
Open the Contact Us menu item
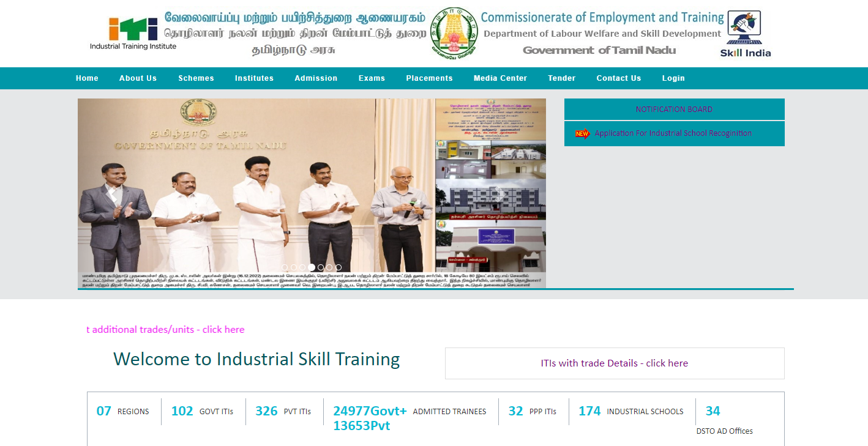(619, 78)
